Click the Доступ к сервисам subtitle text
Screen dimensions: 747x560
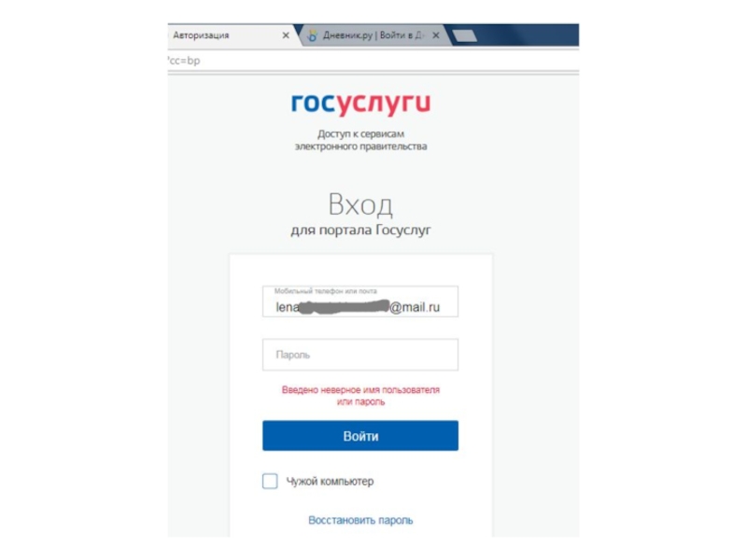[360, 140]
